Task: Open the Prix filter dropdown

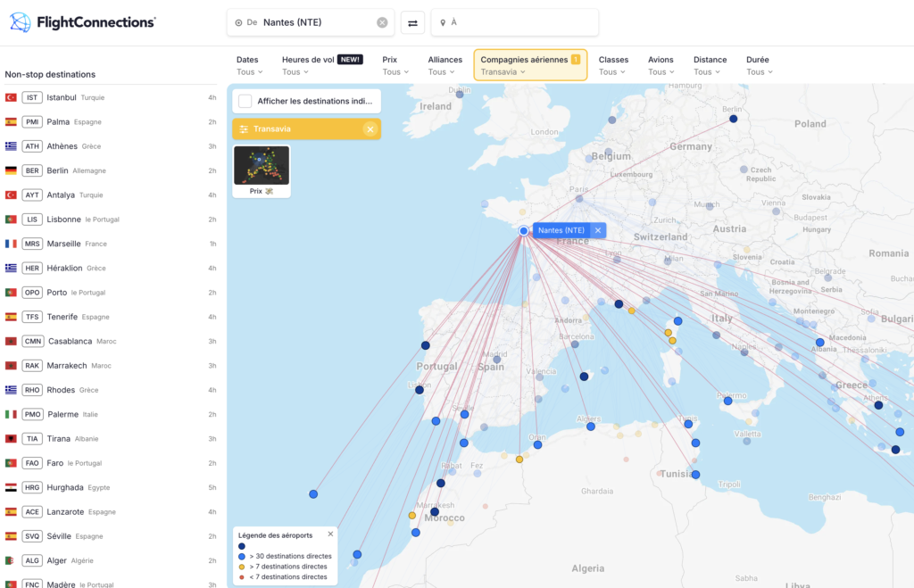Action: 395,65
